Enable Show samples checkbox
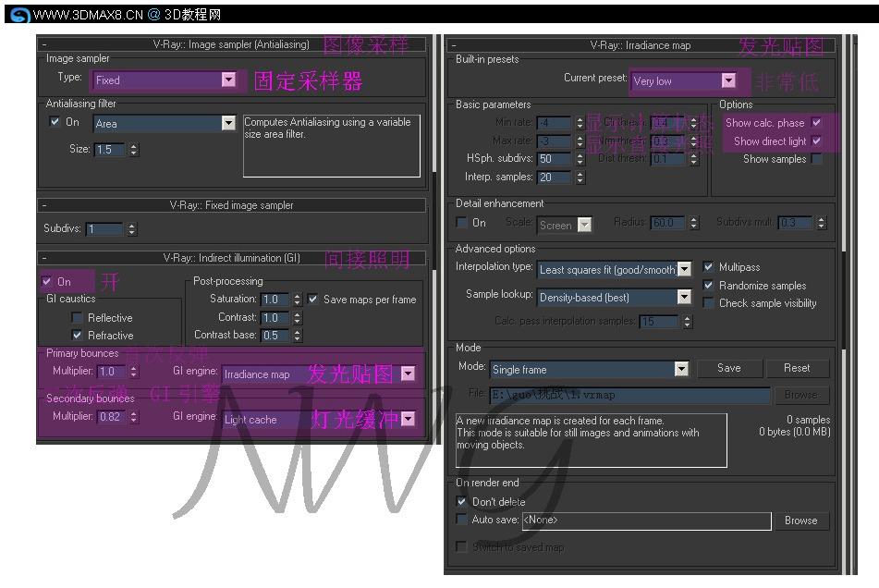The width and height of the screenshot is (879, 588). (817, 159)
